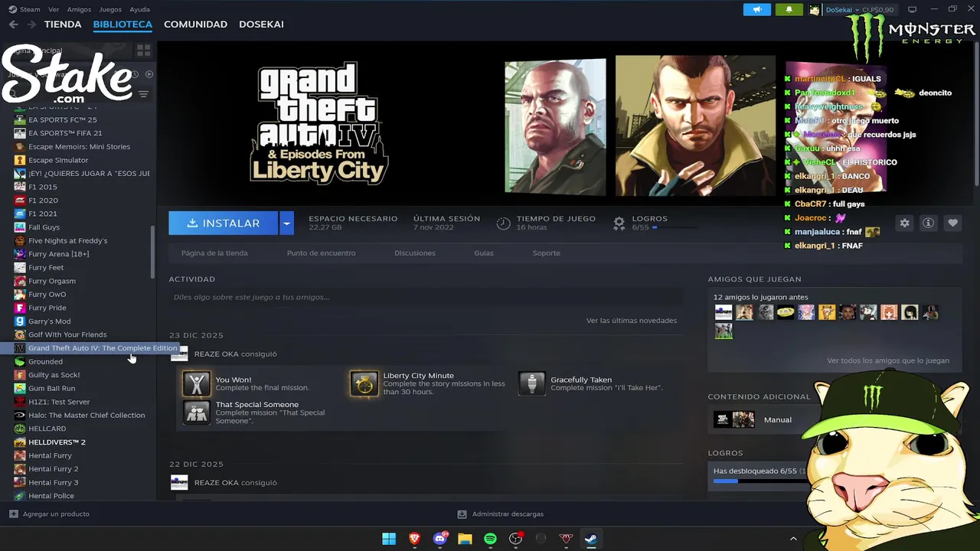Open Discord from the taskbar

[439, 539]
